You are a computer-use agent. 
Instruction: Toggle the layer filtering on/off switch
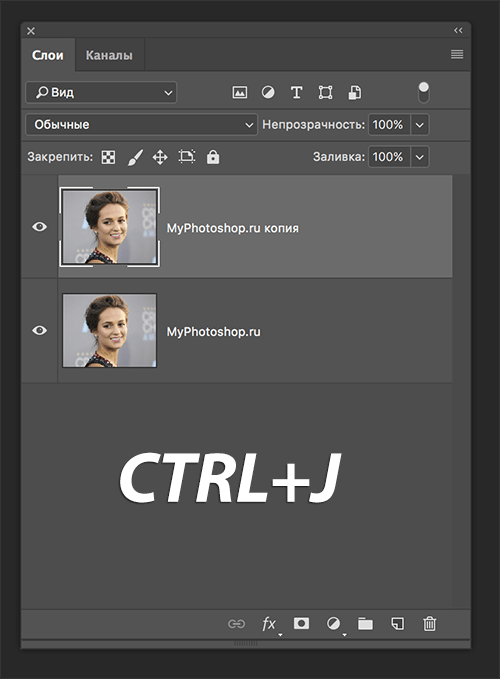pos(424,93)
